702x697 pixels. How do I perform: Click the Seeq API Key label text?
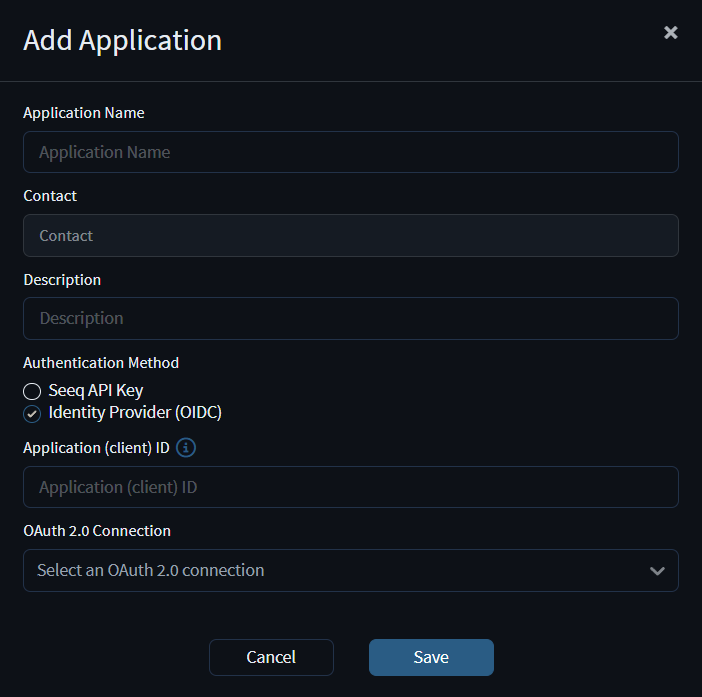point(96,390)
